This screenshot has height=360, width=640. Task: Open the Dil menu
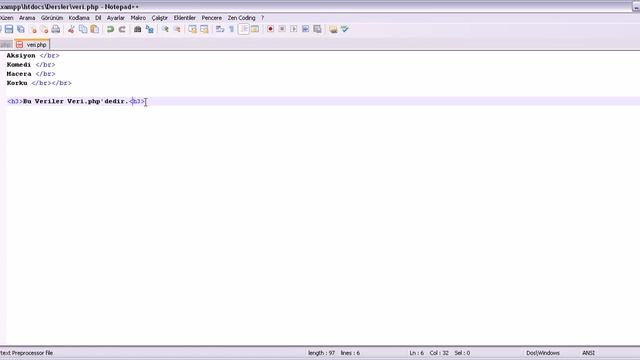[x=98, y=18]
